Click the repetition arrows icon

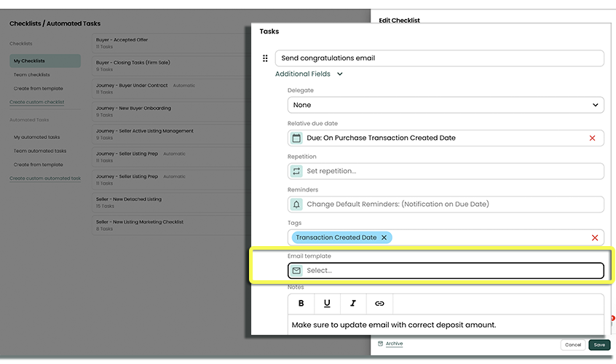[296, 171]
